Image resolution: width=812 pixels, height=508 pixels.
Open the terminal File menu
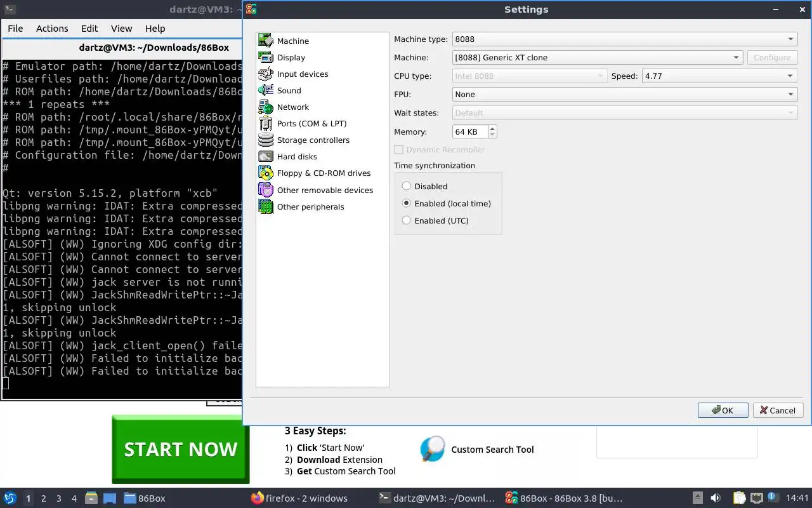point(15,29)
